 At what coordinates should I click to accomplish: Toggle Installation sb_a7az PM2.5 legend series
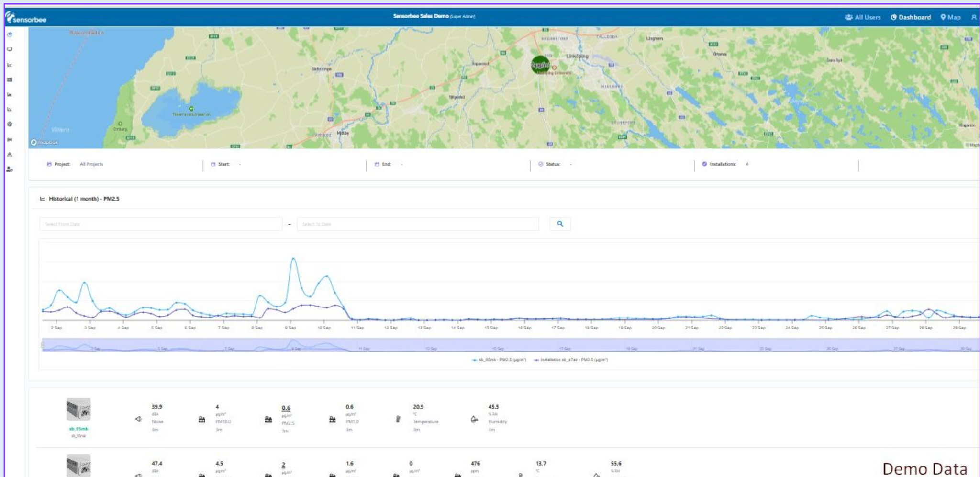pos(571,360)
